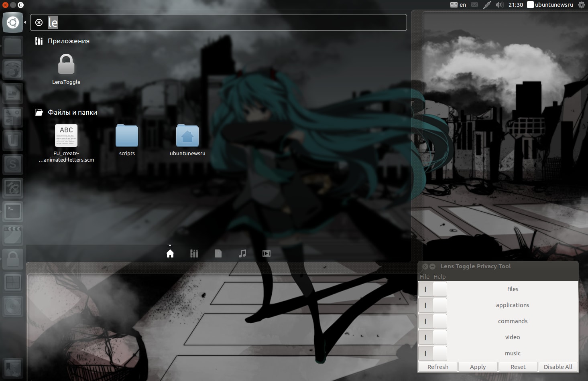This screenshot has width=588, height=381.
Task: Toggle the commands lens switch
Action: click(x=433, y=321)
